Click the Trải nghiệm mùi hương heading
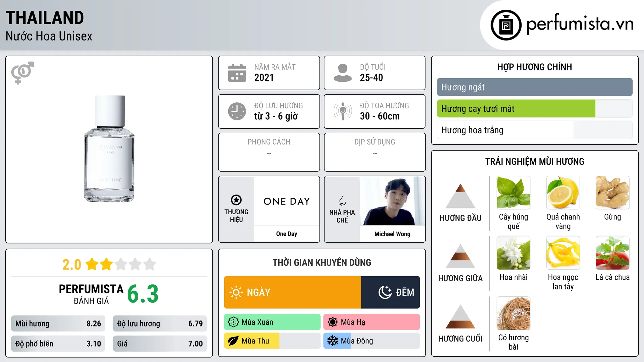The height and width of the screenshot is (362, 644). point(535,162)
